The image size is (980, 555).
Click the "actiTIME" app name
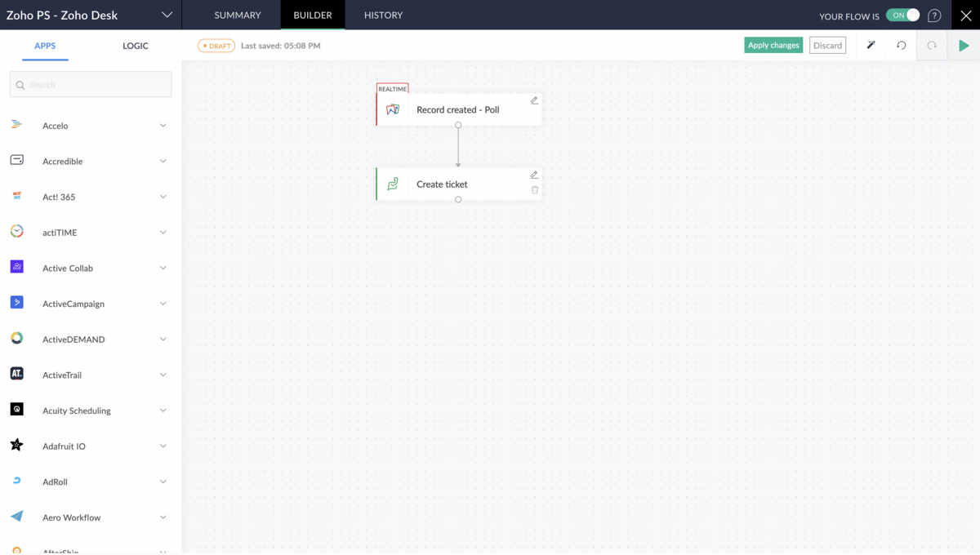60,233
